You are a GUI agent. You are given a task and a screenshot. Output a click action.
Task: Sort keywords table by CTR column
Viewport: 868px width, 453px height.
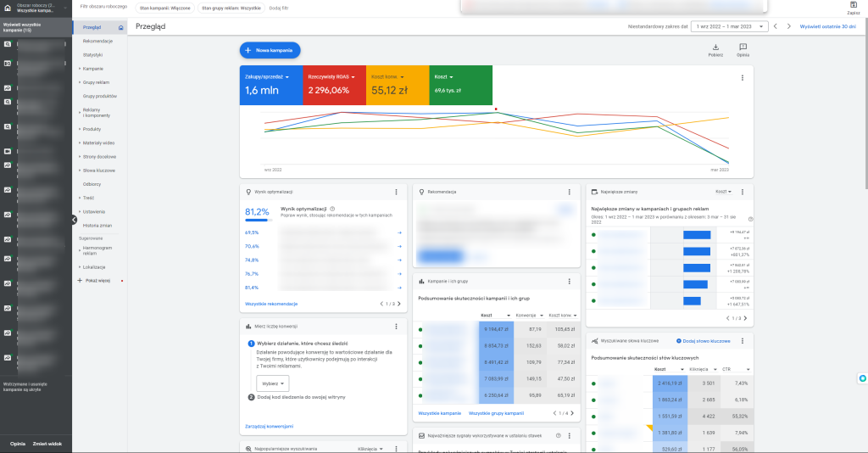tap(736, 369)
